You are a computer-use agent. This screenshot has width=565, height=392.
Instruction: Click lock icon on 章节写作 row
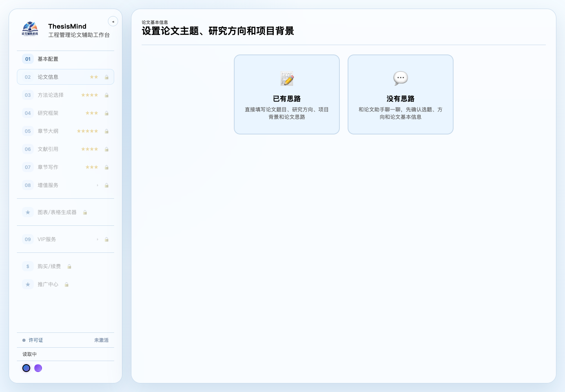[x=106, y=167]
